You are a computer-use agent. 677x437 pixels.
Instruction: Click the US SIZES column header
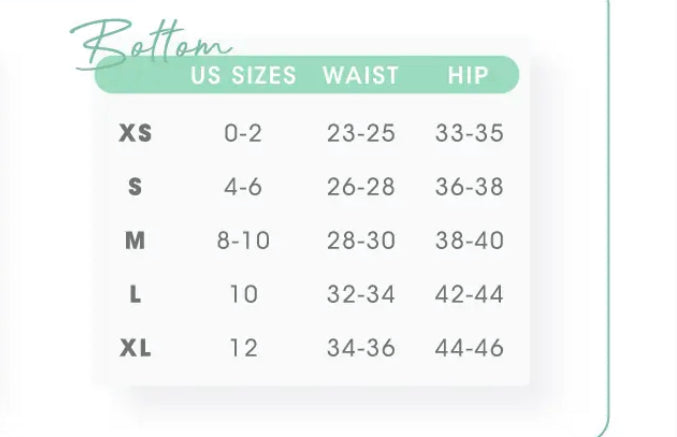[243, 76]
